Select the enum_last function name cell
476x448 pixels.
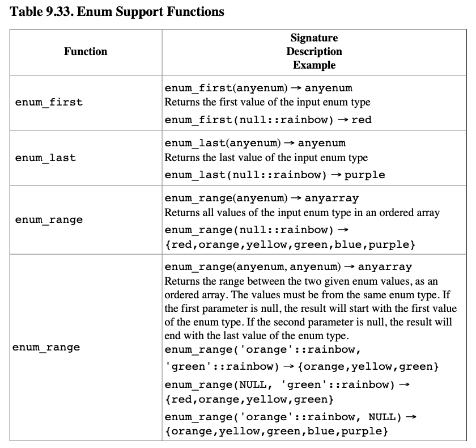pyautogui.click(x=45, y=158)
